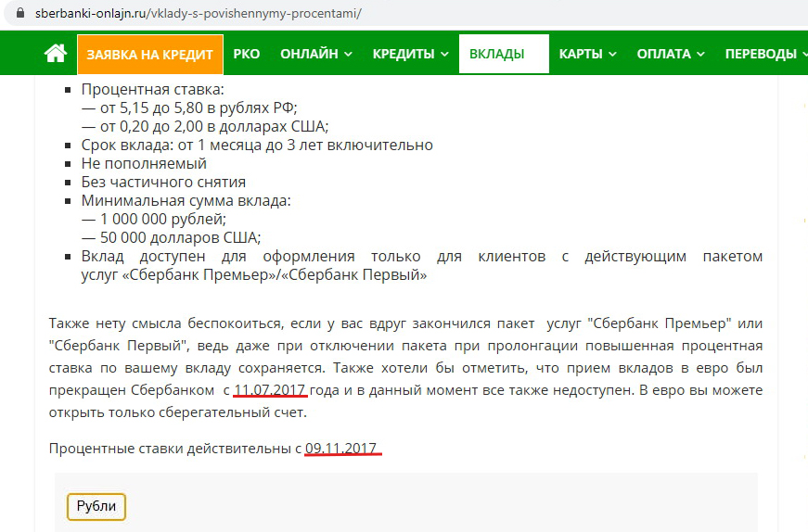Click the text 'Процентная ставка:'
The width and height of the screenshot is (808, 532).
[x=152, y=90]
